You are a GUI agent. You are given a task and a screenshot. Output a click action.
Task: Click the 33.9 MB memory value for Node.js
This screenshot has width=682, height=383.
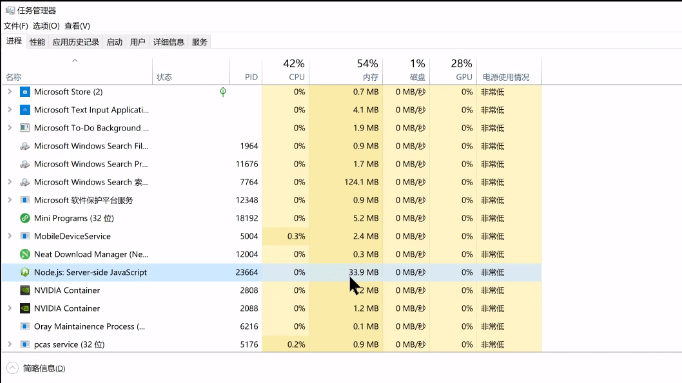click(x=364, y=272)
